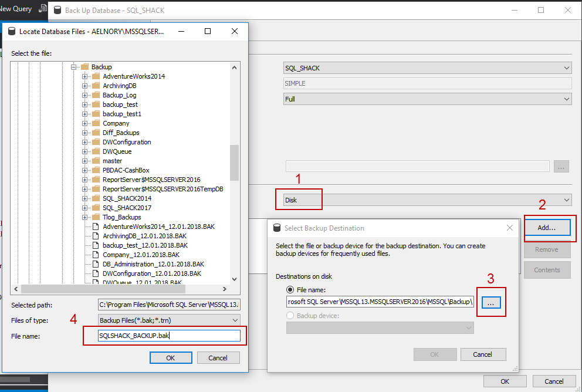
Task: Click the ArchivingDB folder icon
Action: point(96,85)
